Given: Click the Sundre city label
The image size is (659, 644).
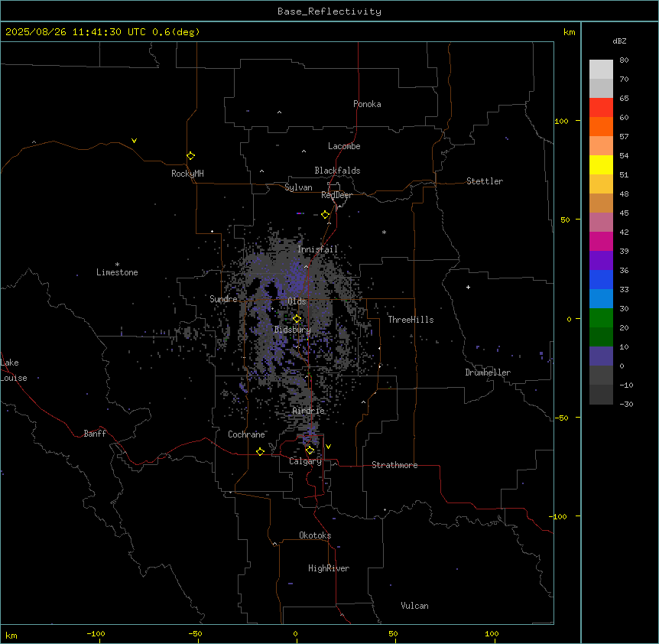Looking at the screenshot, I should (x=223, y=299).
